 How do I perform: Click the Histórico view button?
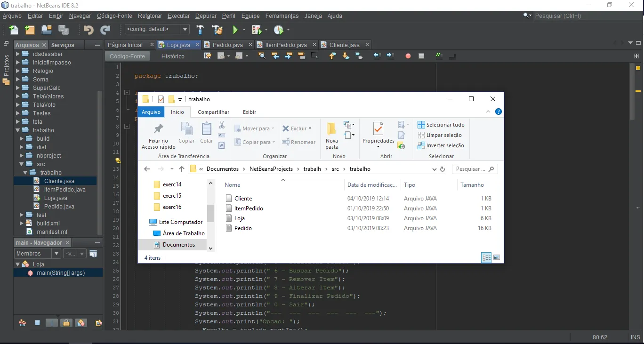pyautogui.click(x=173, y=56)
